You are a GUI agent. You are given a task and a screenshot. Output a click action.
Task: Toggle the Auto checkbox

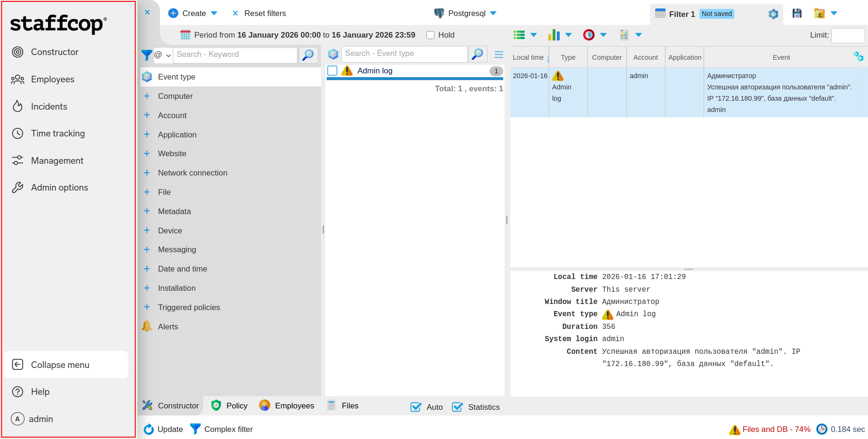[416, 407]
